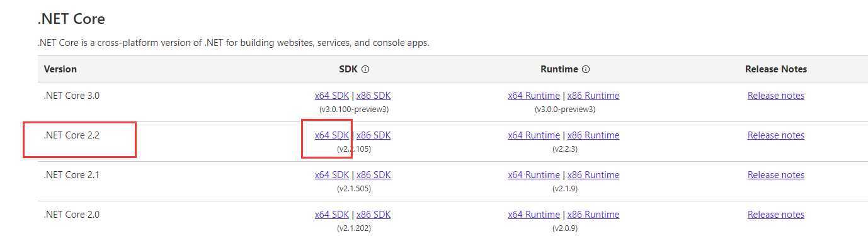The image size is (868, 236).
Task: Download x64 SDK for .NET Core 2.1
Action: [x=332, y=175]
